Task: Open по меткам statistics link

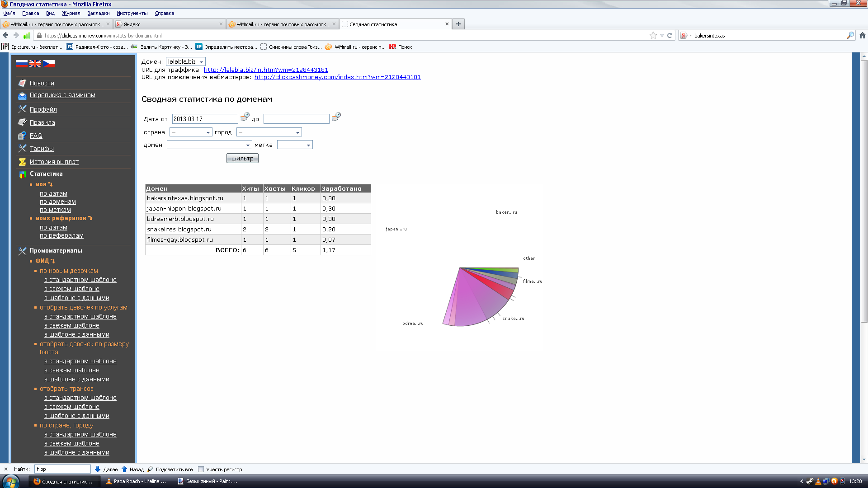Action: click(55, 210)
